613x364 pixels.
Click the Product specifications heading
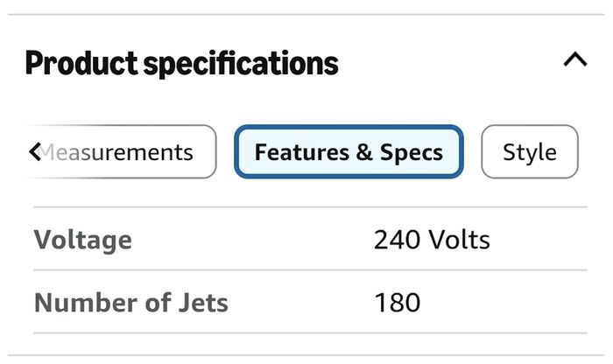click(x=182, y=63)
